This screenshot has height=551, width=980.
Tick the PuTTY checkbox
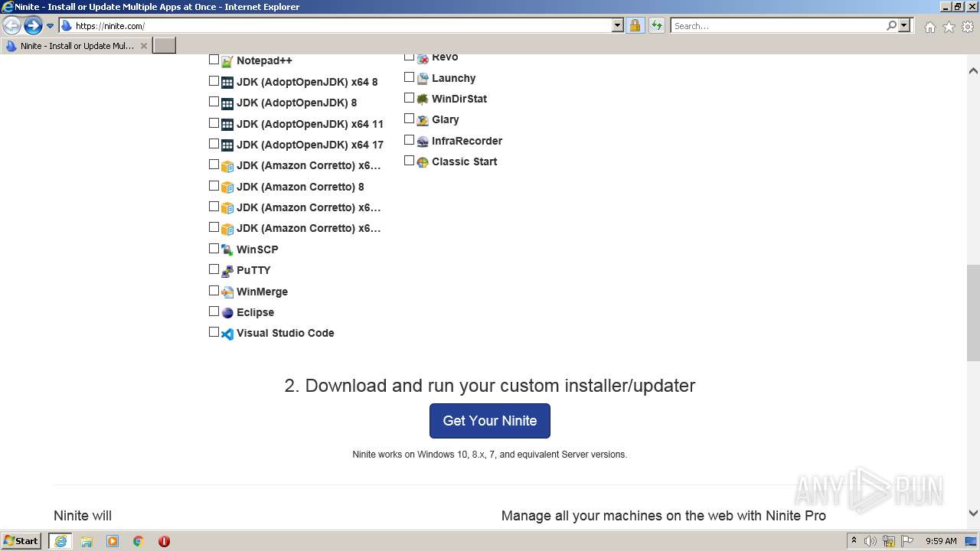(x=214, y=269)
